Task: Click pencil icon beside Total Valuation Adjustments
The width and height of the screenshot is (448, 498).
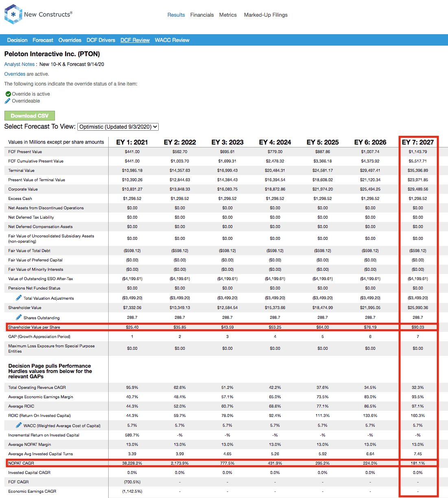Action: (x=19, y=298)
